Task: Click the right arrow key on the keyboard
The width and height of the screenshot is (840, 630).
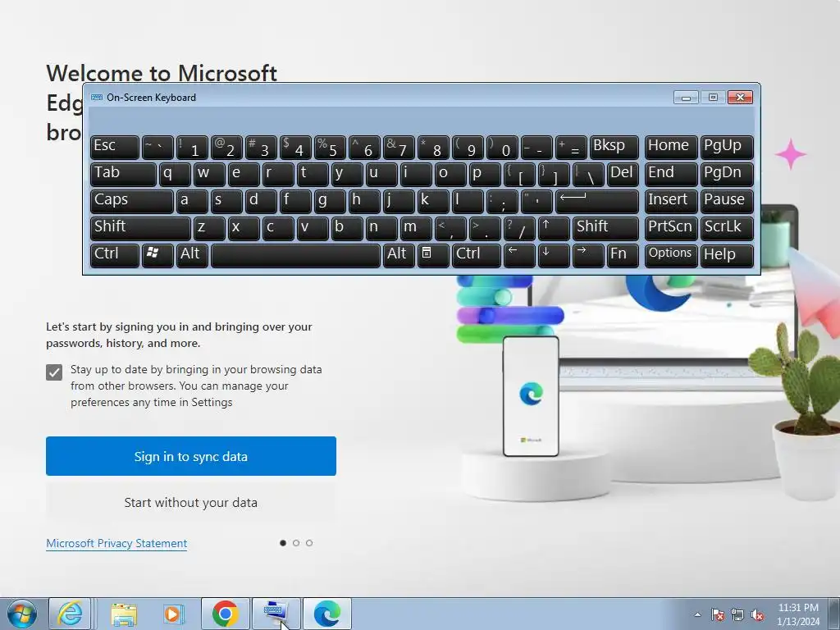Action: (588, 255)
